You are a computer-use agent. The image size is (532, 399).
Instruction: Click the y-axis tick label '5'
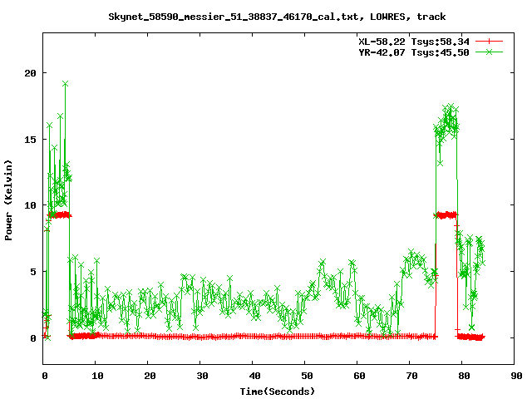point(33,272)
